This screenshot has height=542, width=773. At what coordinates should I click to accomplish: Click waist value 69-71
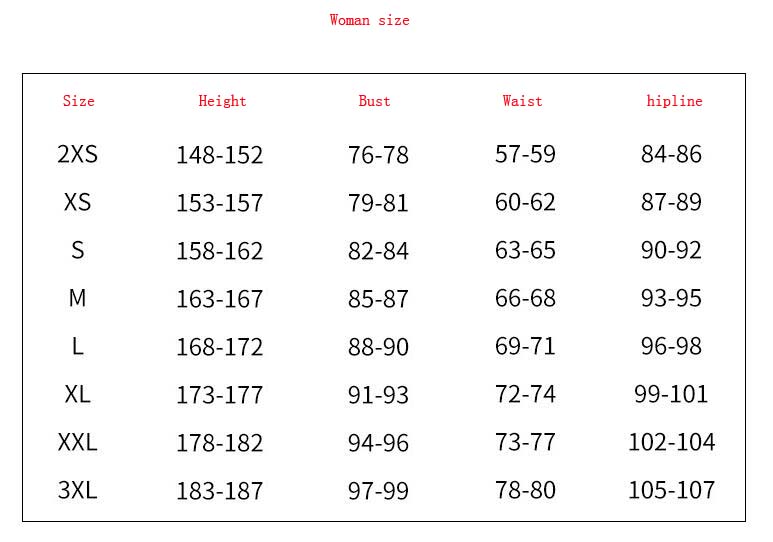[x=525, y=346]
